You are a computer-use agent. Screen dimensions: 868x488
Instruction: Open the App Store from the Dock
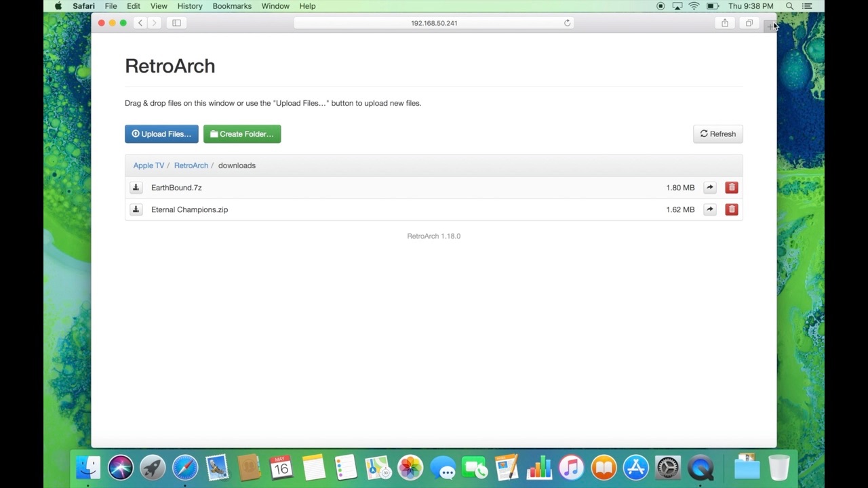635,467
